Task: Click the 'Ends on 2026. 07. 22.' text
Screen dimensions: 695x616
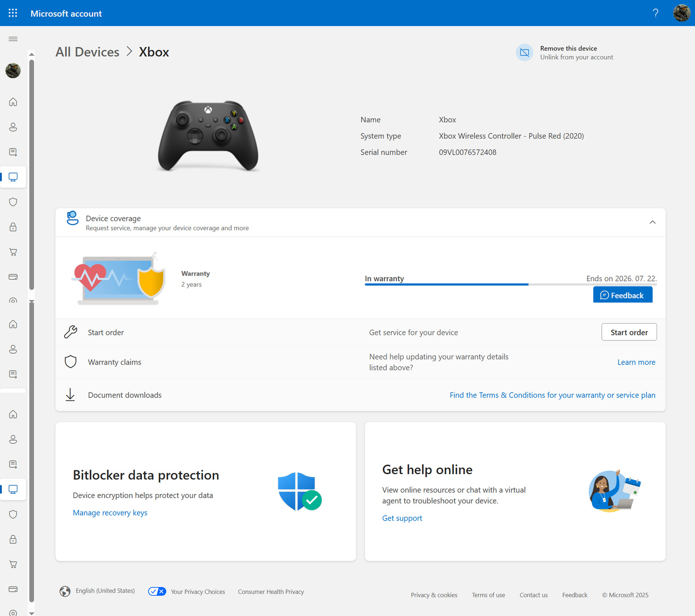Action: point(621,278)
